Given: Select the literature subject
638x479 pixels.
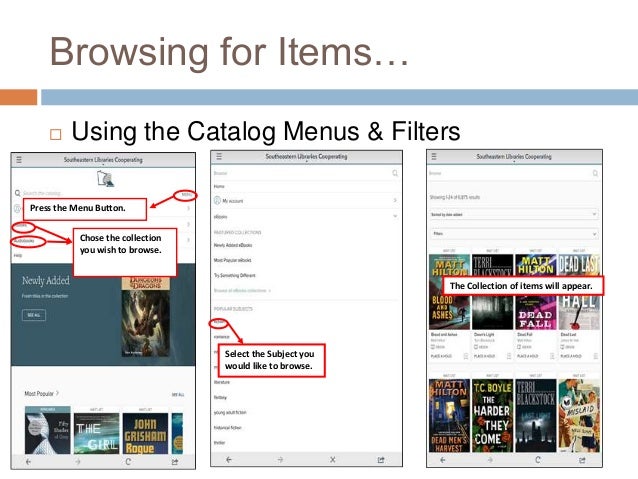Looking at the screenshot, I should [x=222, y=382].
